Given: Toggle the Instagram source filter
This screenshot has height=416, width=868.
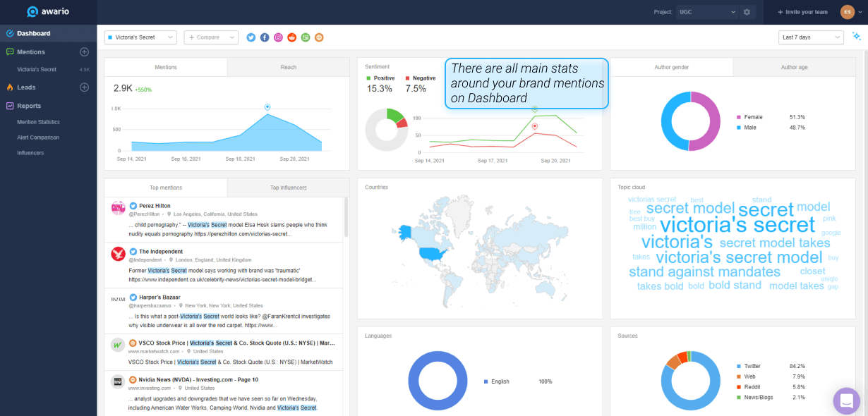Looking at the screenshot, I should pyautogui.click(x=278, y=37).
